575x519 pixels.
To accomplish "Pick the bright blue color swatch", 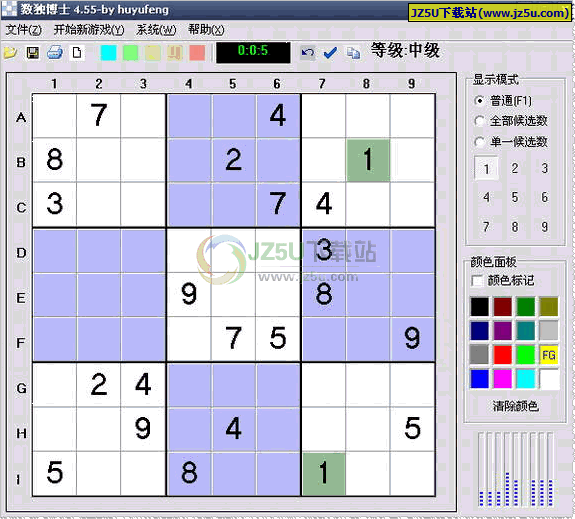I will [480, 379].
